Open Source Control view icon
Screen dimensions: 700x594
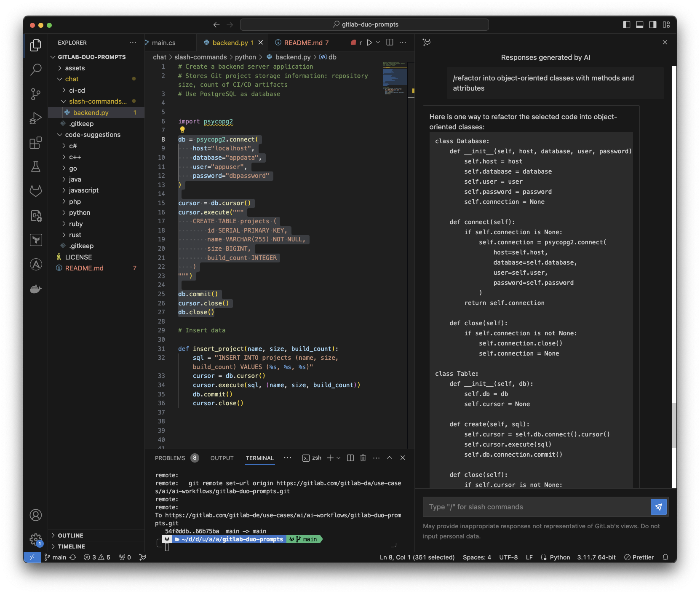(36, 94)
